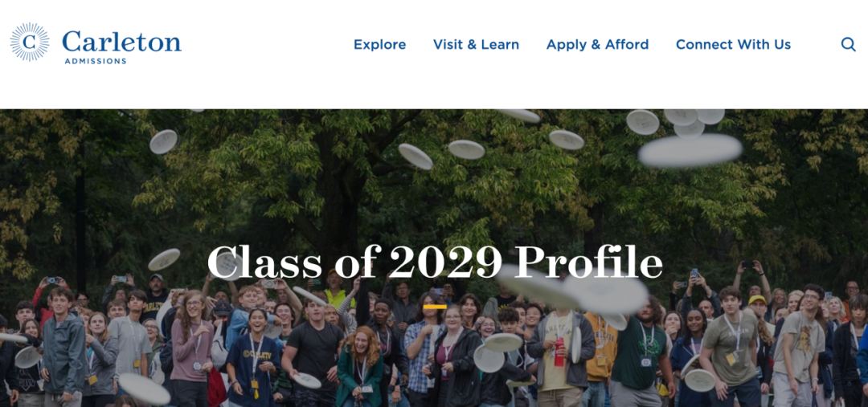This screenshot has width=868, height=407.
Task: Click the Carleton sunburst C logo
Action: click(x=30, y=43)
